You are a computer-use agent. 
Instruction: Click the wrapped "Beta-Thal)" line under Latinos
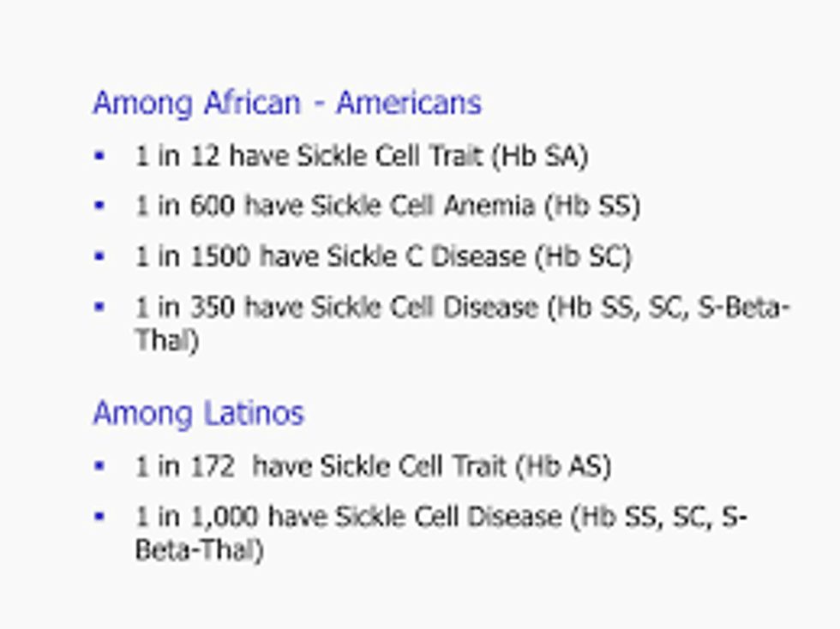pos(198,549)
